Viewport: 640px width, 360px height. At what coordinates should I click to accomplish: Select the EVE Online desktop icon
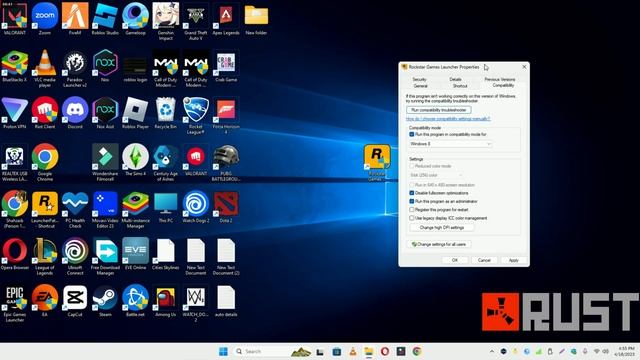pos(136,253)
